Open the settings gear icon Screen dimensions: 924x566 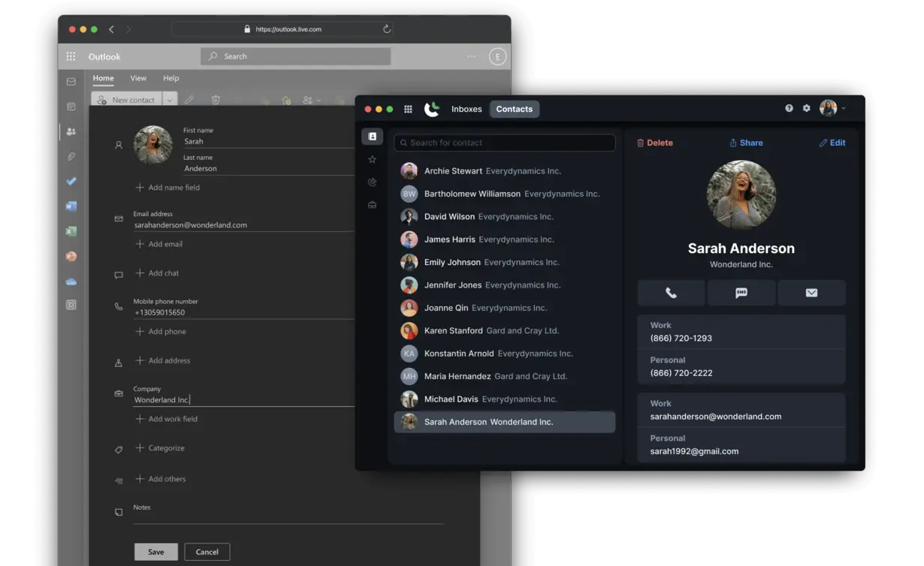806,108
